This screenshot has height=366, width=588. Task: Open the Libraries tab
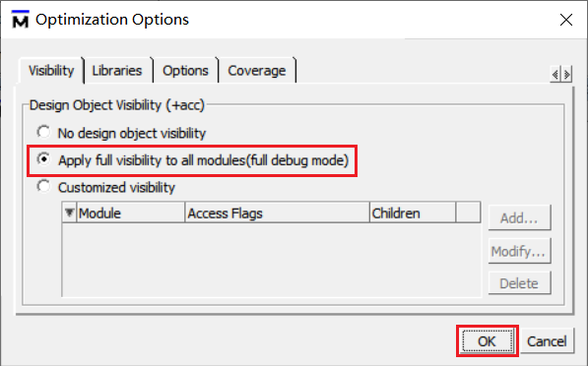[117, 71]
